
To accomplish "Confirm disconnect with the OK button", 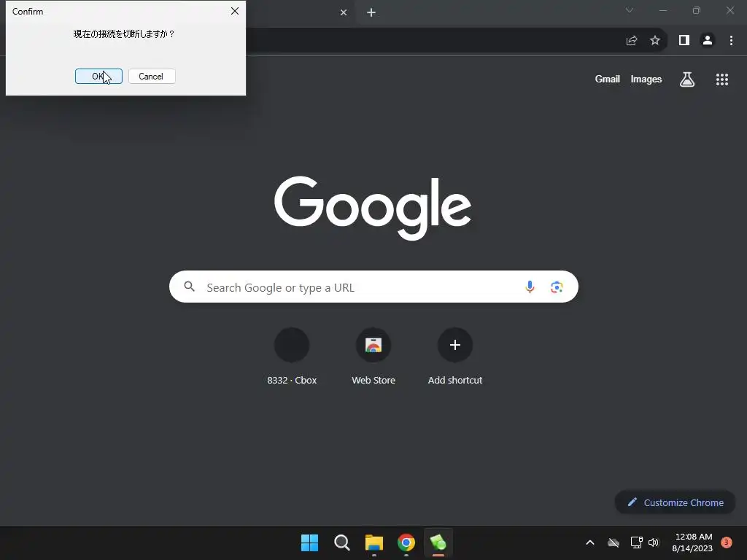I will click(x=98, y=76).
